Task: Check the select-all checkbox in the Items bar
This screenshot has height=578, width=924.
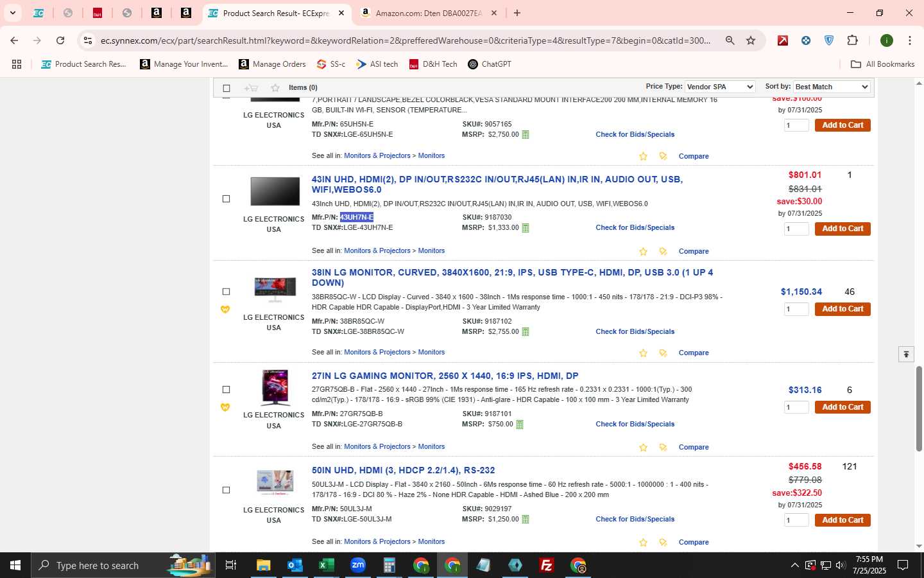Action: [226, 88]
